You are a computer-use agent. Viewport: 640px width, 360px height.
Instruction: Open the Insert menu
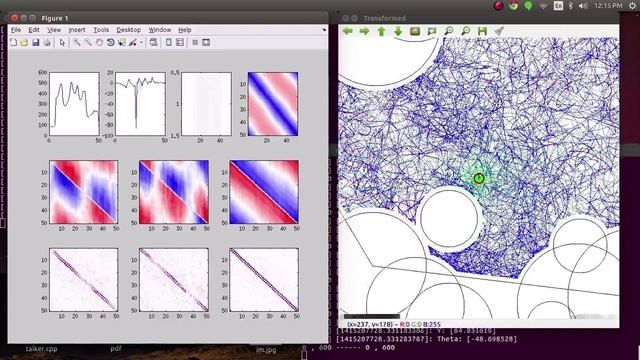pyautogui.click(x=77, y=30)
